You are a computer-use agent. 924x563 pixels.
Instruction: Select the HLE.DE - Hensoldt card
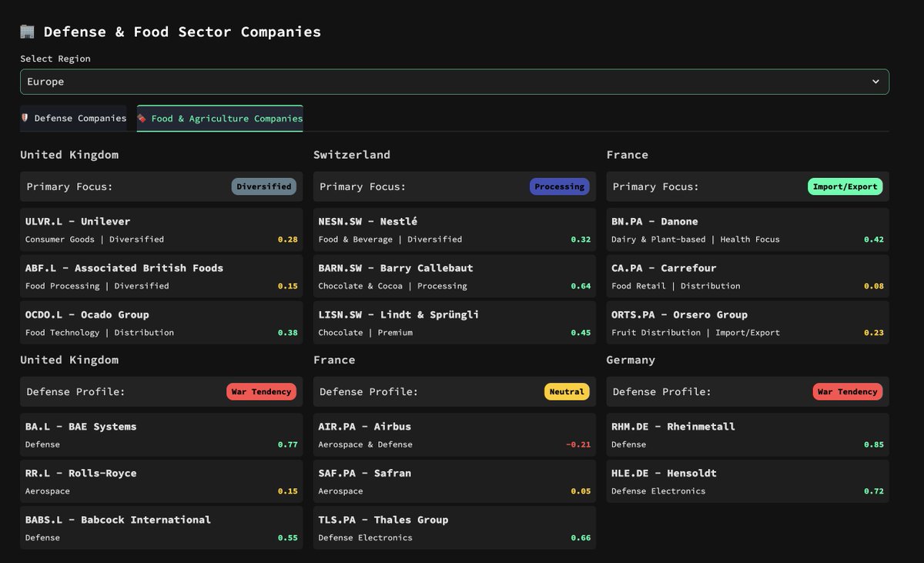[748, 481]
